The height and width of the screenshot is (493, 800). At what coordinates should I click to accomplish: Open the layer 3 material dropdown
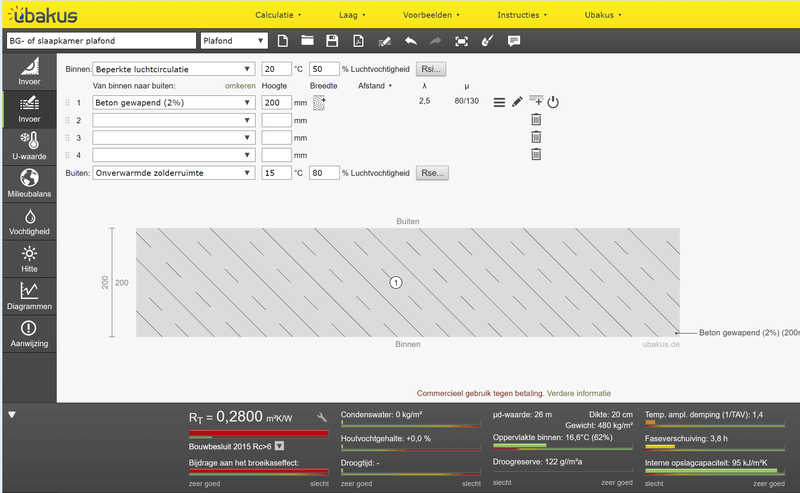coord(173,138)
